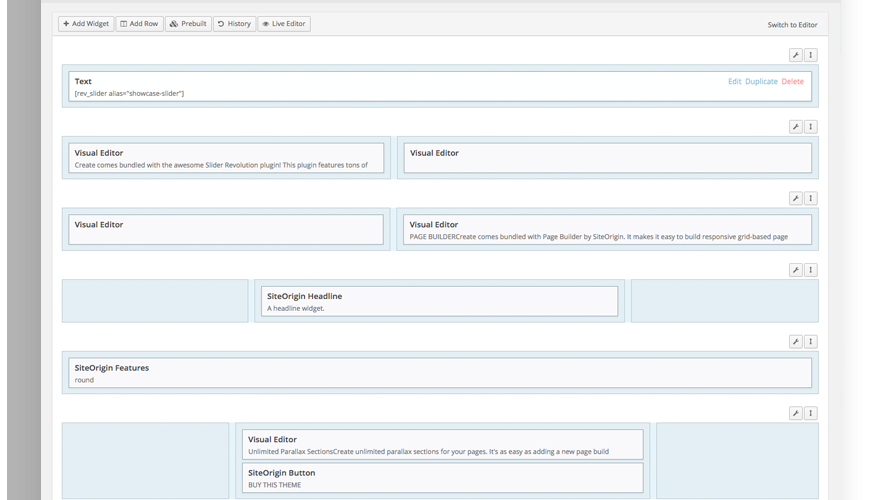The height and width of the screenshot is (500, 879).
Task: Click move handle above SiteOrigin Features row
Action: coord(811,342)
